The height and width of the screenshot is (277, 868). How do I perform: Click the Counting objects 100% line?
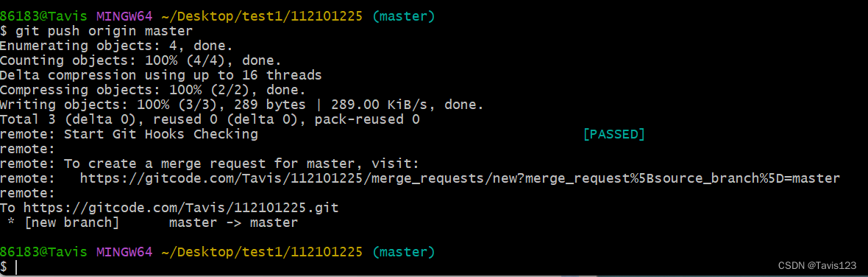click(140, 60)
